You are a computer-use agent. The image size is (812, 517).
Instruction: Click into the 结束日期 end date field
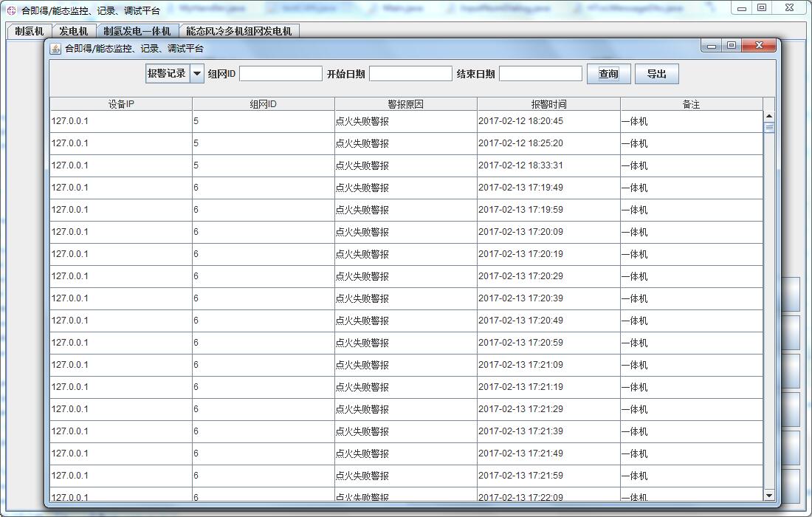click(540, 74)
